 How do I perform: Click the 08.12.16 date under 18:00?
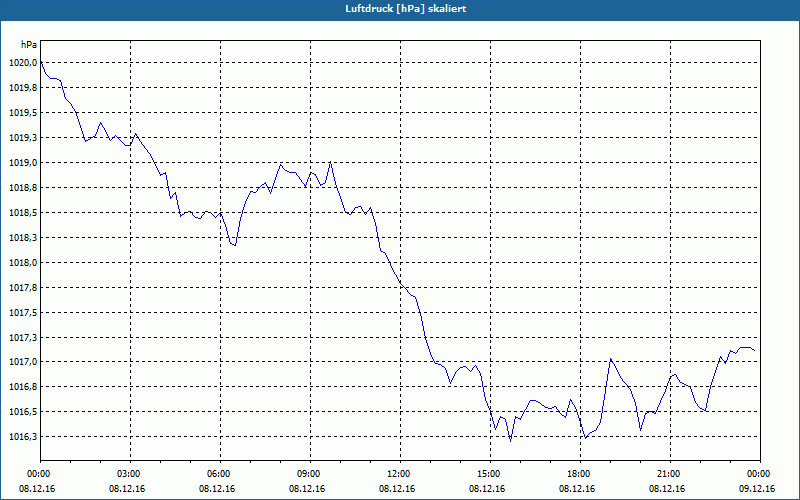point(577,489)
